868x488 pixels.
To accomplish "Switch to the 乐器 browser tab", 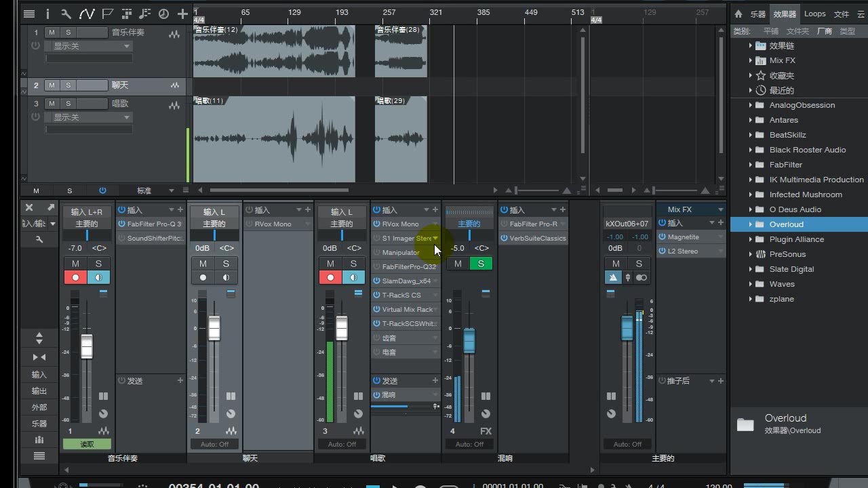I will click(x=758, y=14).
